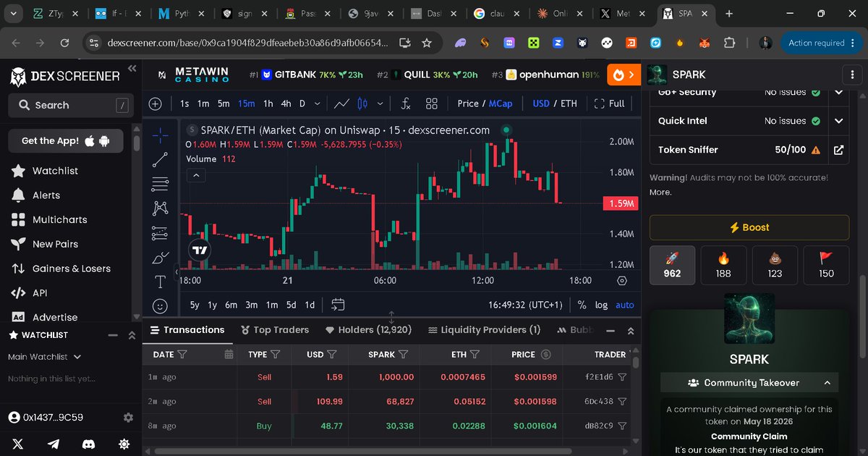The width and height of the screenshot is (868, 456).
Task: Open Liquidity Providers (1) tab
Action: pos(485,329)
